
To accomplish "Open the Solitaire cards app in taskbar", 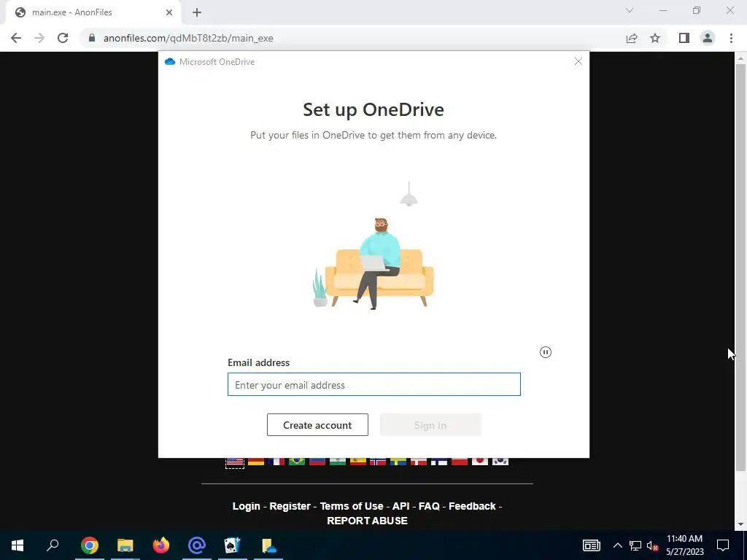I will [x=233, y=545].
